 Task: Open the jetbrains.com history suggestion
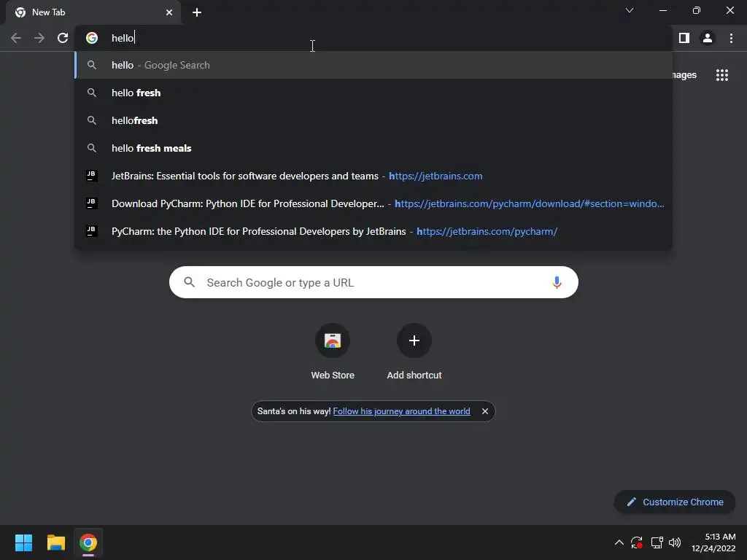coord(373,176)
